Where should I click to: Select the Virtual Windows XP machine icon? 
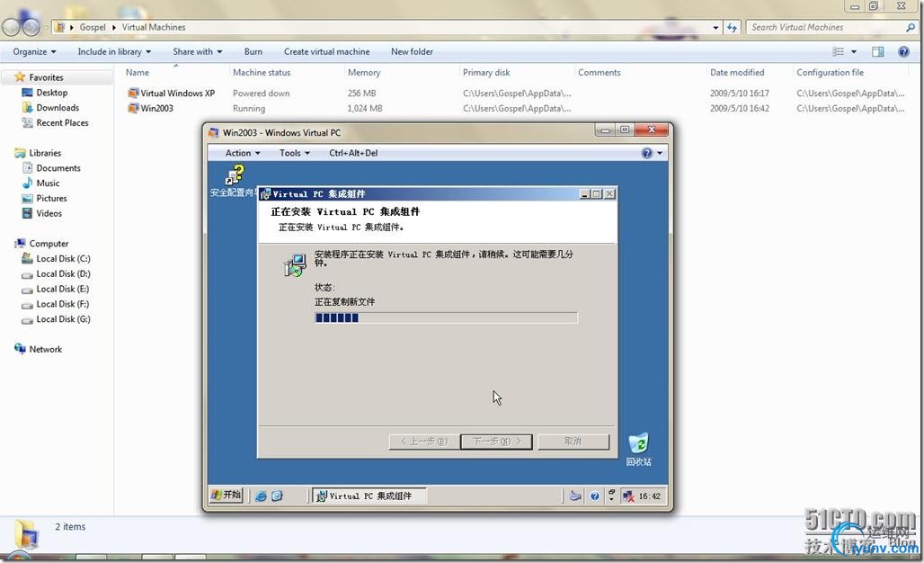(133, 94)
